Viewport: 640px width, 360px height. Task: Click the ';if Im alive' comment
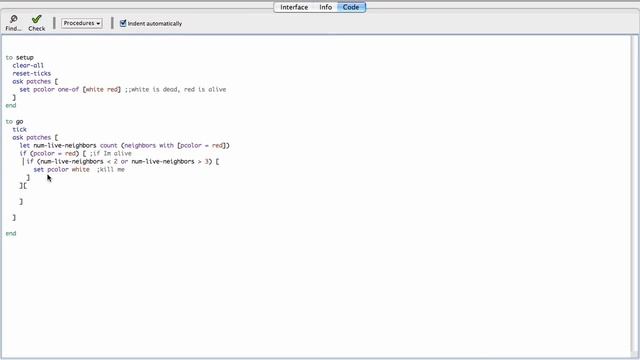click(x=111, y=153)
